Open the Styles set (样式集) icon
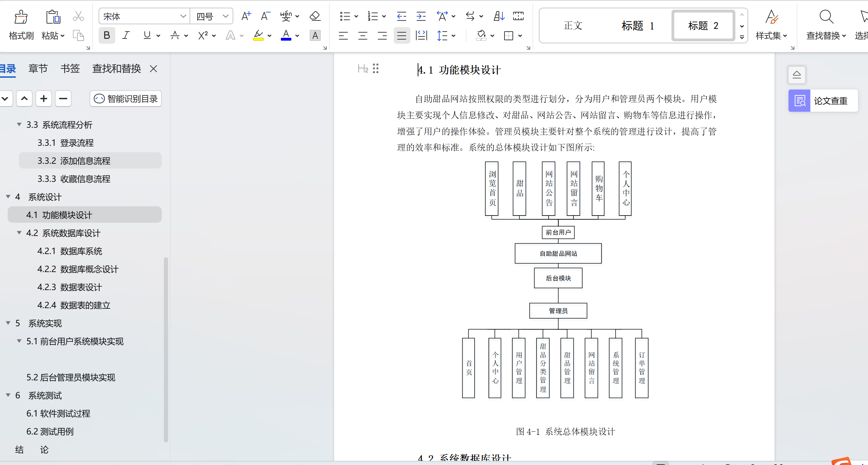 (x=771, y=17)
